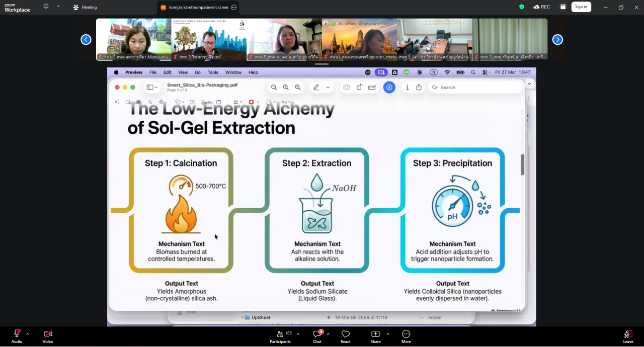This screenshot has width=644, height=347.
Task: Expand the arrow beside Participants
Action: pyautogui.click(x=298, y=334)
